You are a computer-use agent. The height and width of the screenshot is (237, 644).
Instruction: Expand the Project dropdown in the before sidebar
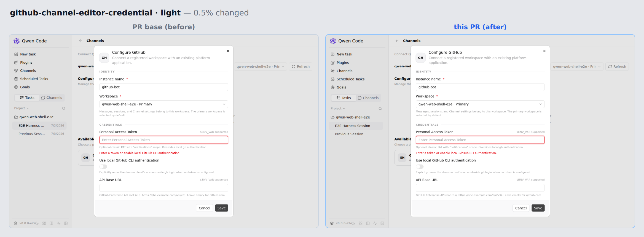pos(22,108)
